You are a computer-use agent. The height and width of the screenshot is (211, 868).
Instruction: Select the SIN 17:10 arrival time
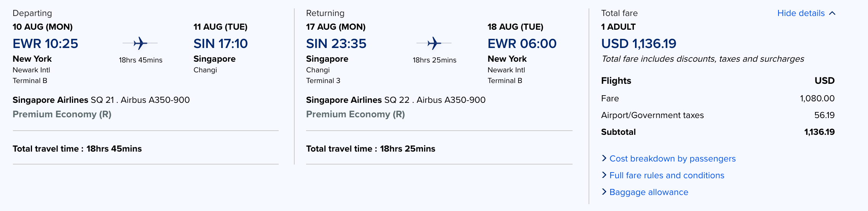[x=220, y=44]
